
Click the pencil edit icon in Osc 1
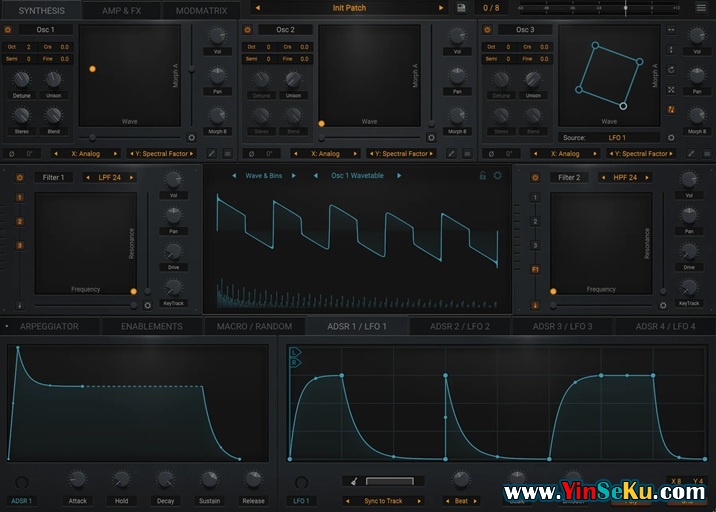click(213, 154)
